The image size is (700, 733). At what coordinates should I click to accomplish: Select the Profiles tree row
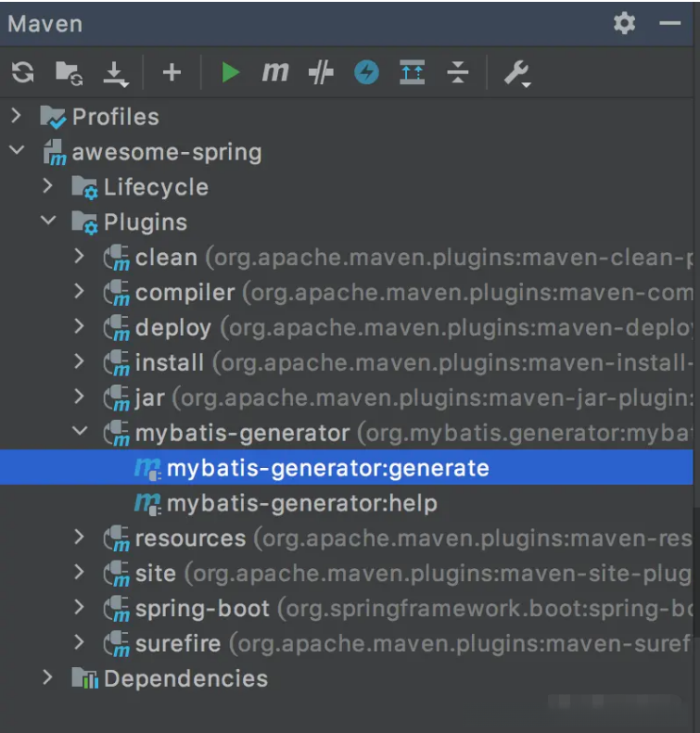point(347,117)
